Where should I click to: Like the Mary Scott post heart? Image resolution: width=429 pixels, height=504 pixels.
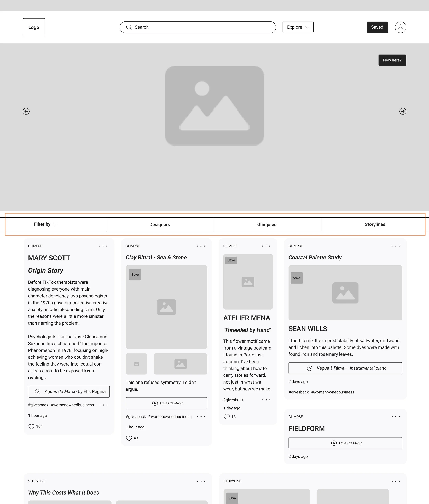point(31,427)
